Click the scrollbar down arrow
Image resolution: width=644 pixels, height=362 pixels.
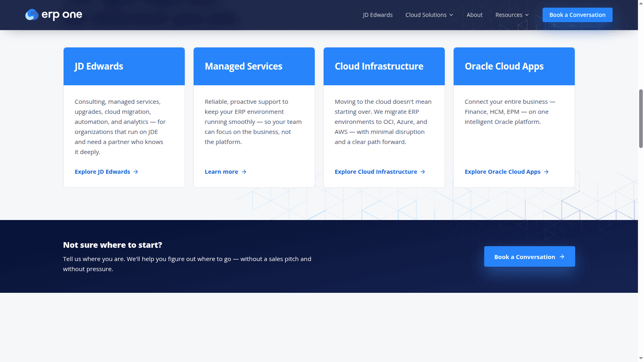click(x=641, y=358)
